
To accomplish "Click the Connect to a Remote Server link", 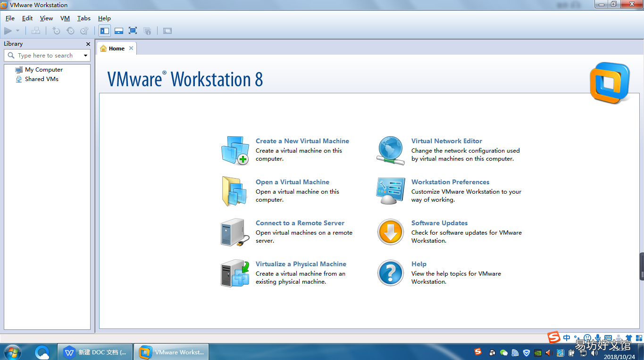I will tap(300, 223).
